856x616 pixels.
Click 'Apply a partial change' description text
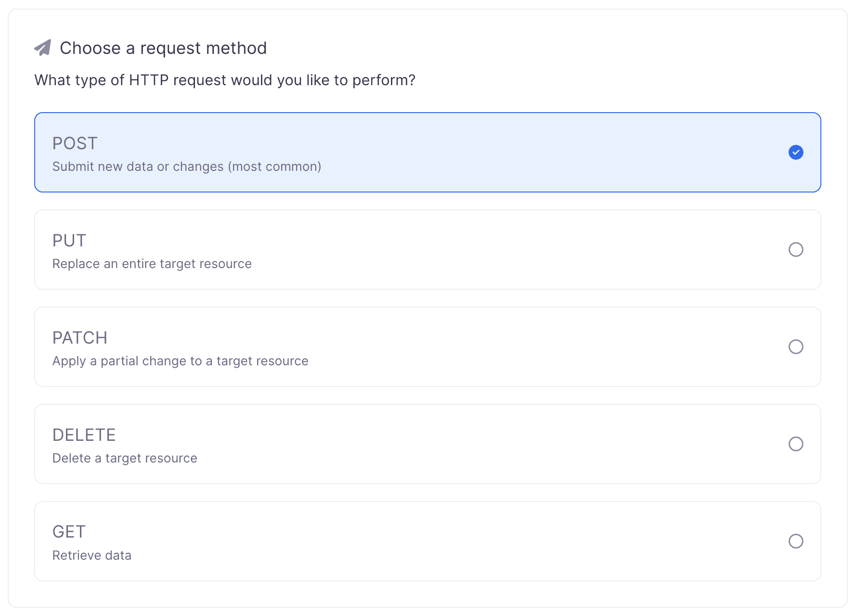pyautogui.click(x=180, y=360)
